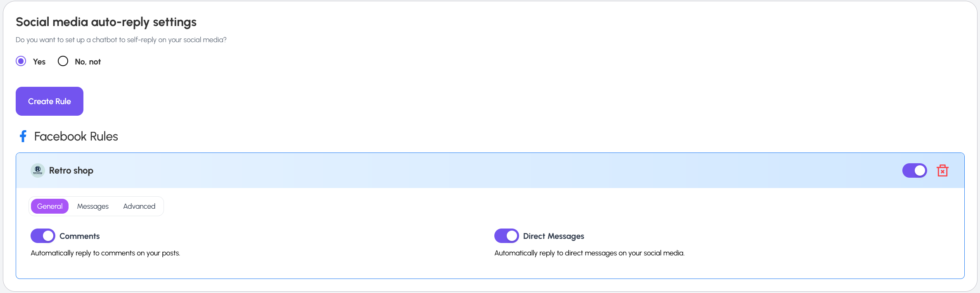Viewport: 980px width, 293px height.
Task: Click the "Social media auto-reply settings" title
Action: (x=106, y=22)
